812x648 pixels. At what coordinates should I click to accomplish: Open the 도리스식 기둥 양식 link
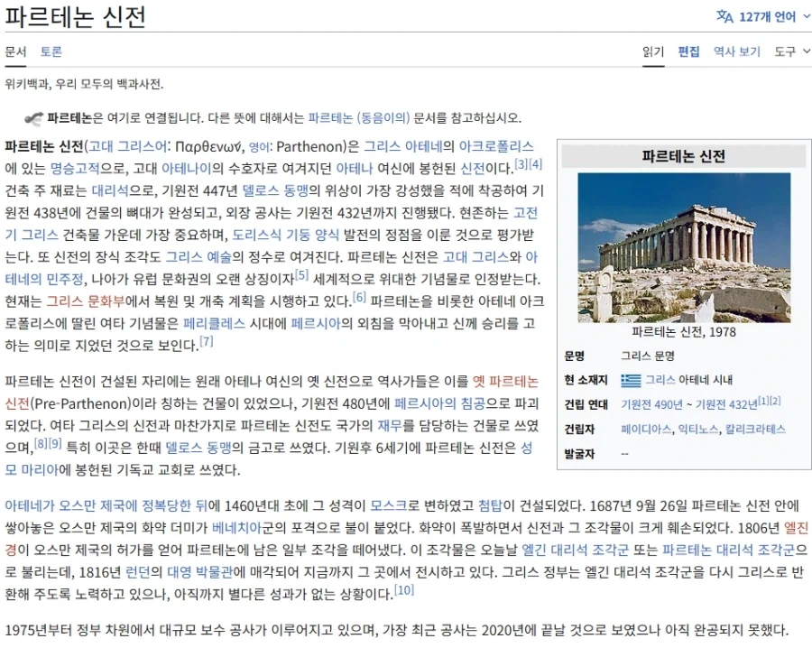(x=285, y=235)
